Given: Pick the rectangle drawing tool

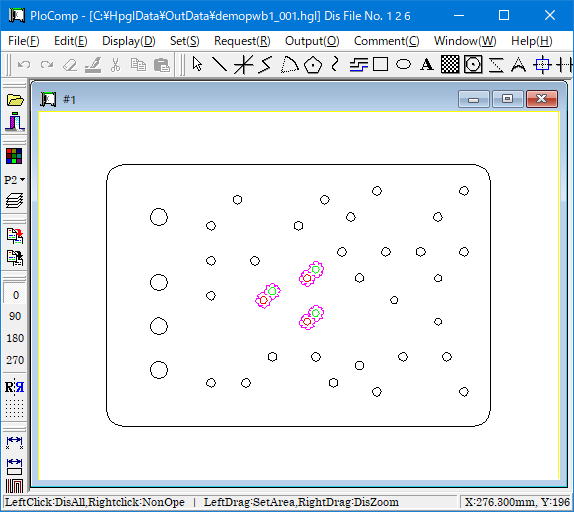Looking at the screenshot, I should [x=380, y=64].
